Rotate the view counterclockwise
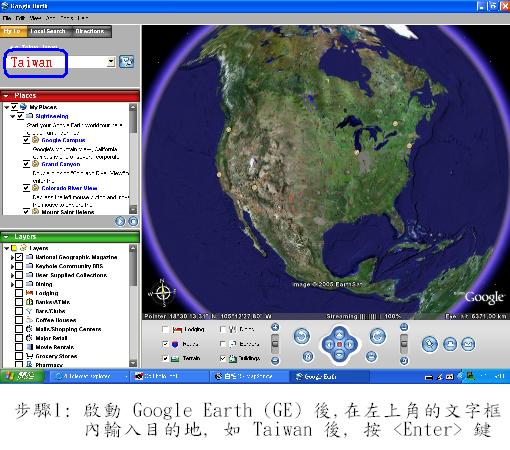Viewport: 510px width, 450px height. pos(302,336)
